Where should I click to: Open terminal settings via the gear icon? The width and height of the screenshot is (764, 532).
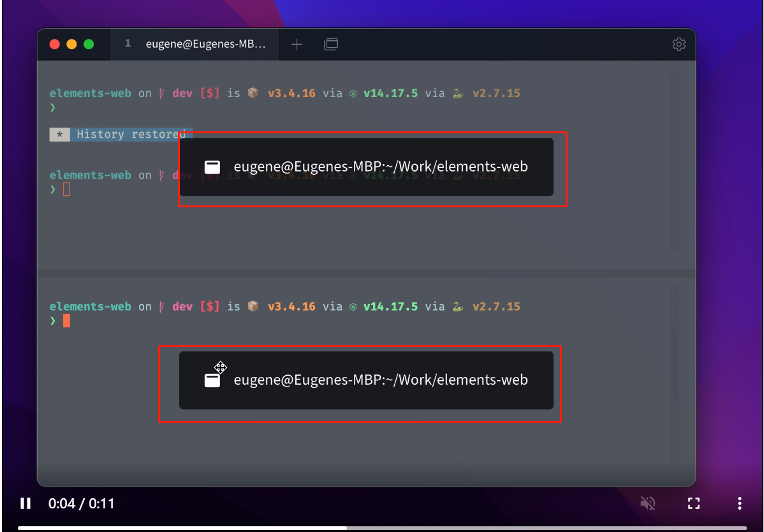click(x=679, y=44)
